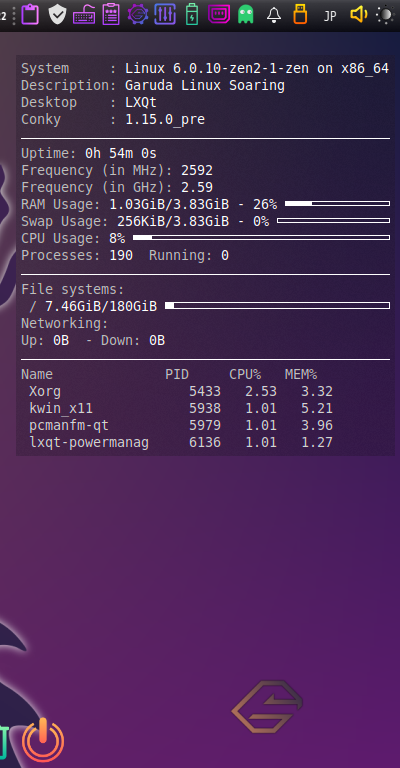Open the Garuda gear tray icon

138,15
